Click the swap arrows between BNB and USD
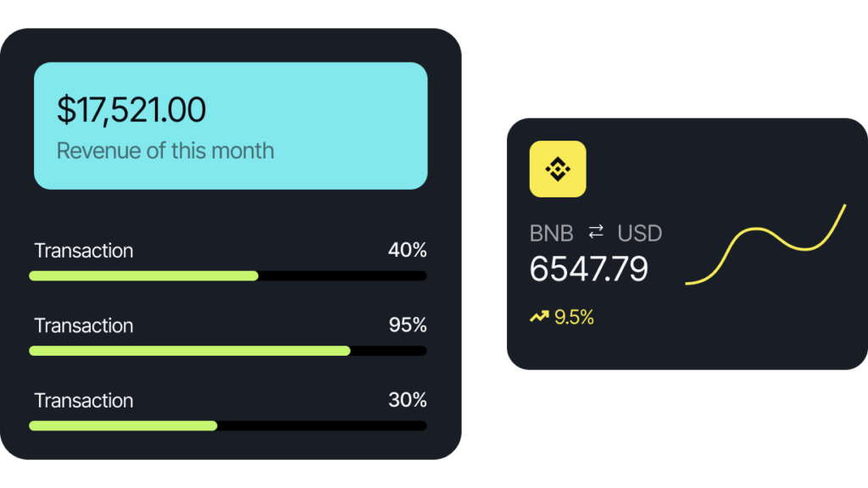Viewport: 868px width, 488px height. tap(596, 231)
